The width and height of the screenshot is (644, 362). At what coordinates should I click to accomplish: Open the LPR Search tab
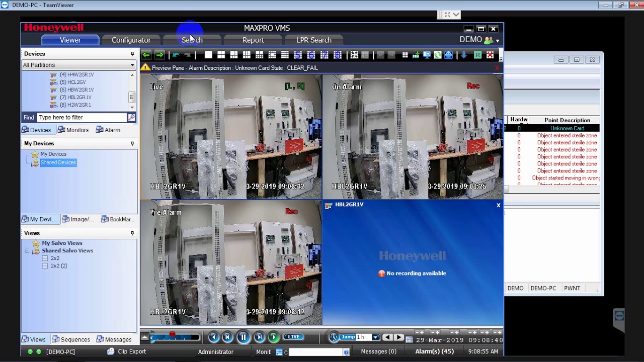314,40
